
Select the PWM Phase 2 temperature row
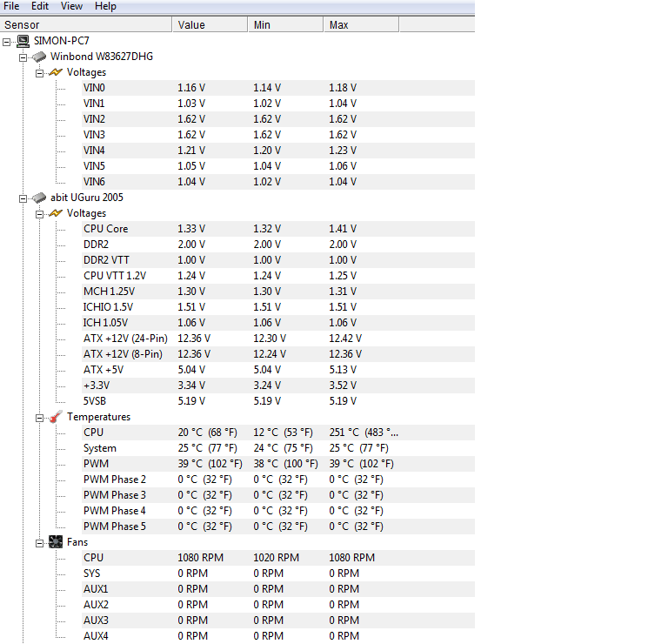coord(114,480)
